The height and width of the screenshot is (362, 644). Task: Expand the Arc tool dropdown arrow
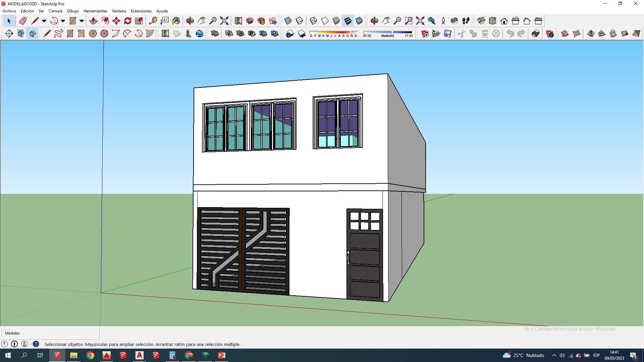tap(63, 21)
